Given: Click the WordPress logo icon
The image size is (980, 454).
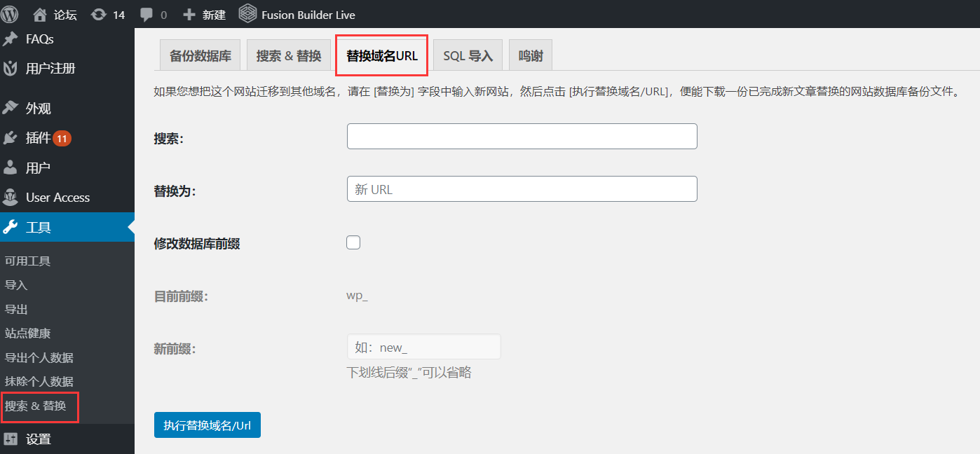Looking at the screenshot, I should click(x=11, y=14).
